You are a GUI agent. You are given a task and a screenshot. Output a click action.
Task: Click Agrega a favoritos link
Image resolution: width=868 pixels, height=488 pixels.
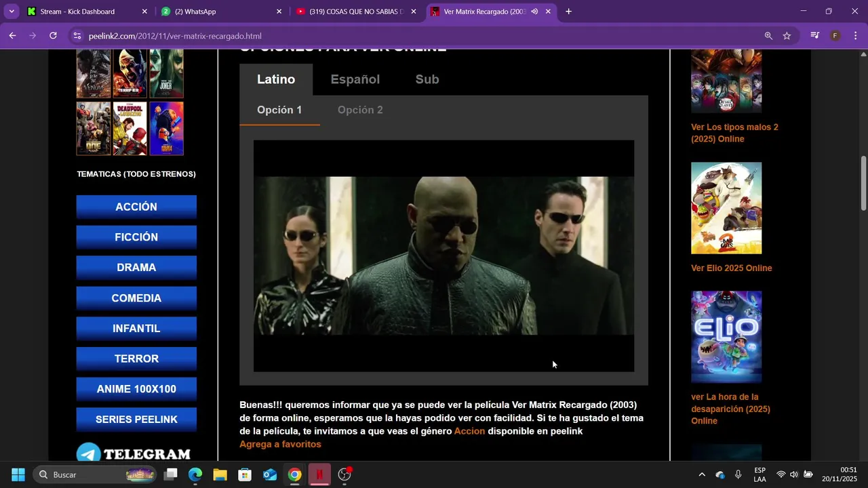pos(280,444)
